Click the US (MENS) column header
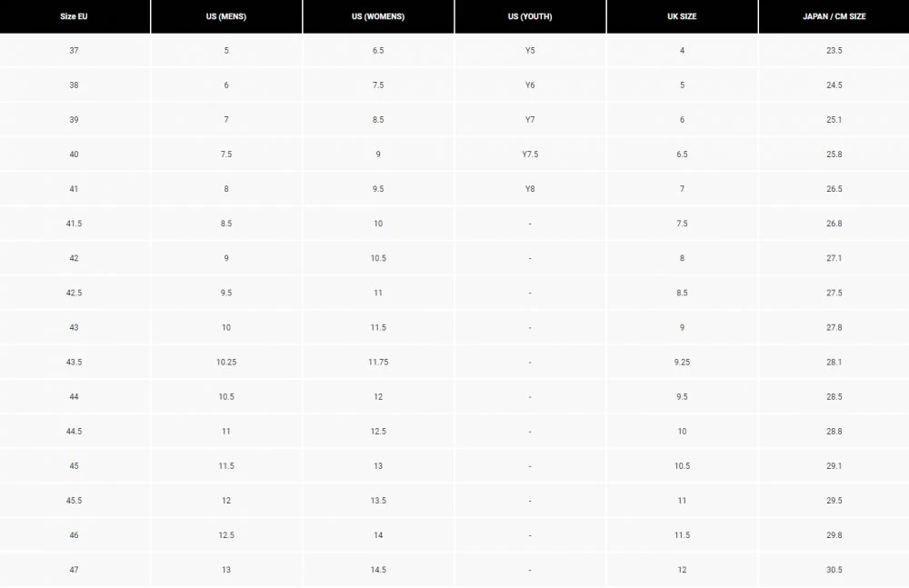Viewport: 909px width, 588px height. (226, 16)
